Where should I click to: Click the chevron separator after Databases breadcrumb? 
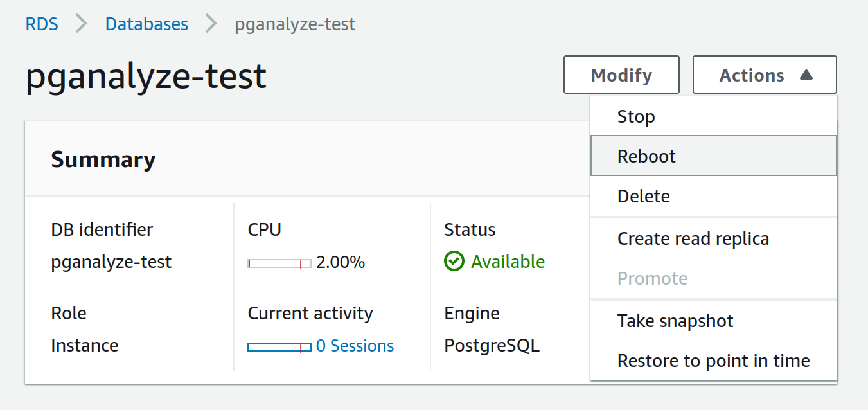pos(211,24)
